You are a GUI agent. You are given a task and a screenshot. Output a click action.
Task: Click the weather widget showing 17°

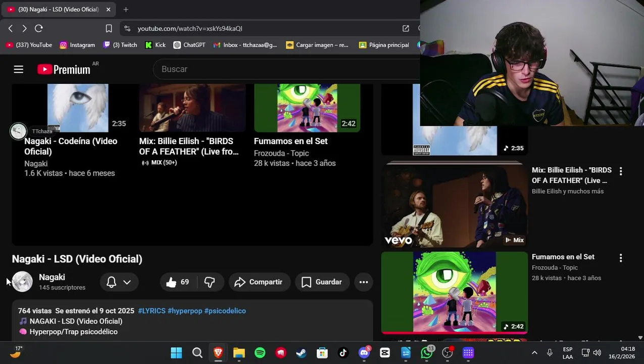(x=16, y=352)
